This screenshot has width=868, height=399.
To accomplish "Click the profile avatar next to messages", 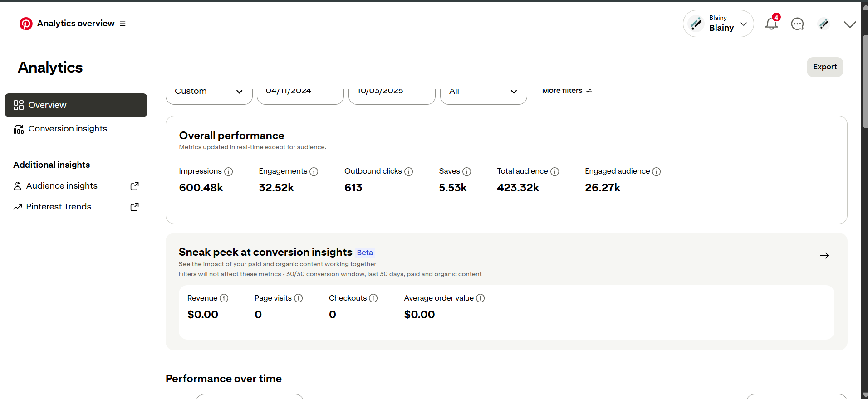I will (x=824, y=24).
